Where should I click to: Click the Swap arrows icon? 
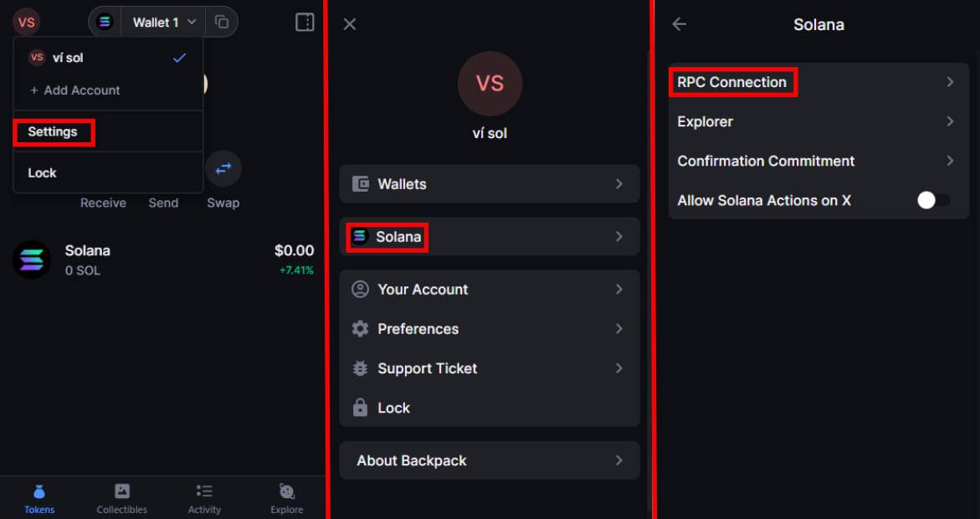click(223, 168)
